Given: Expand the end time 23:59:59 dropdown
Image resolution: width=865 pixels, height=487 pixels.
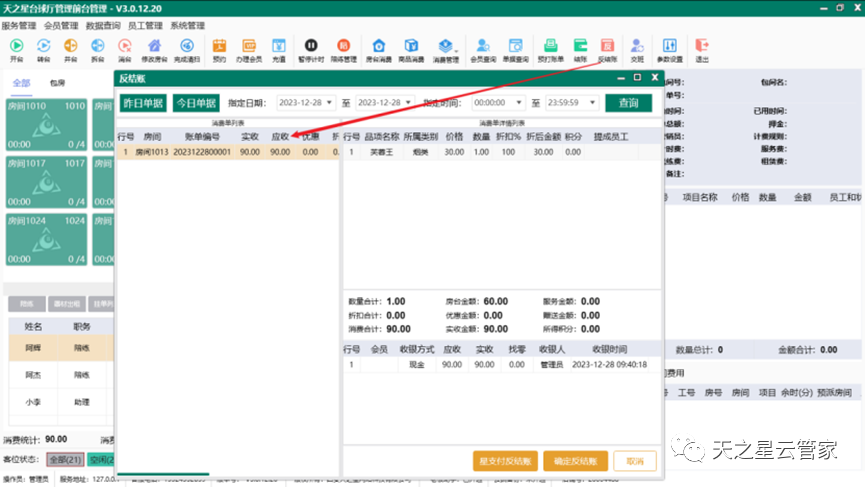Looking at the screenshot, I should pyautogui.click(x=594, y=103).
